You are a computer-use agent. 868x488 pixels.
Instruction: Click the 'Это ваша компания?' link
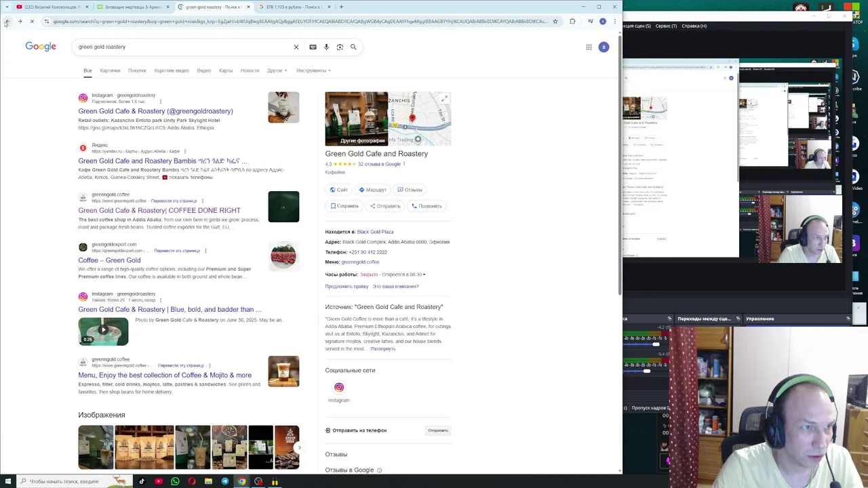click(x=395, y=286)
